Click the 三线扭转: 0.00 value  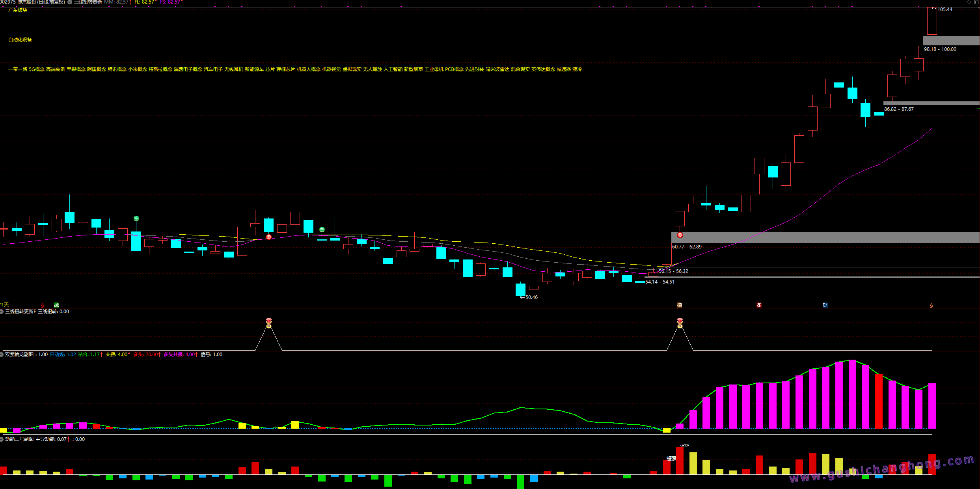[x=53, y=312]
